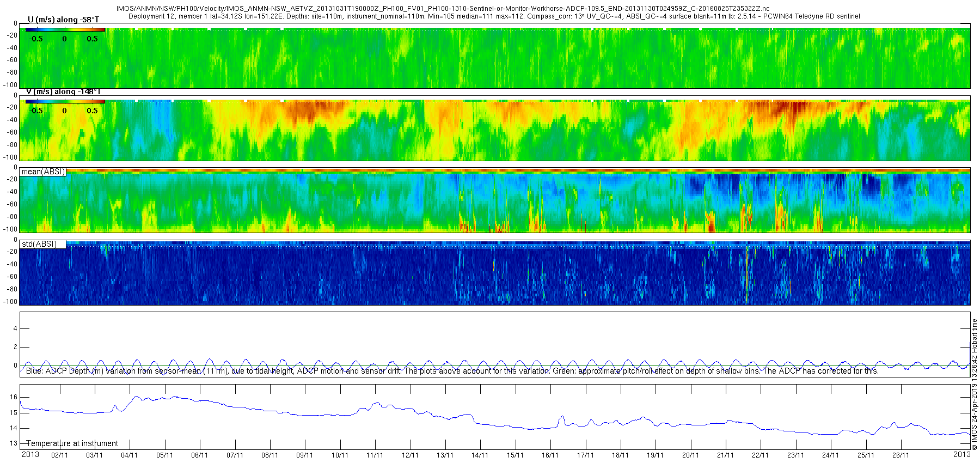Click the '14/11' date tick label
The image size is (980, 463).
(480, 455)
